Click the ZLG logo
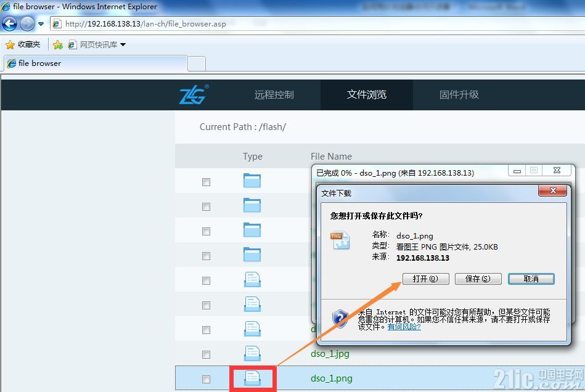585x392 pixels. pos(194,94)
